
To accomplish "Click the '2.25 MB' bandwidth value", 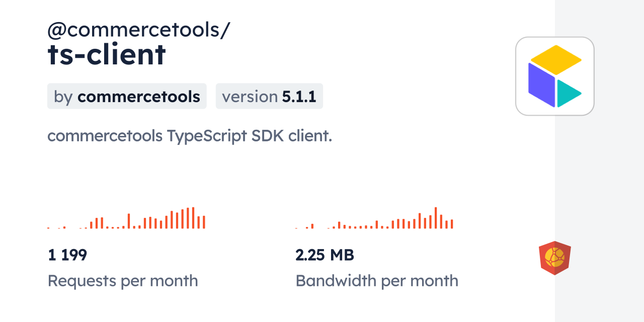I will [325, 255].
